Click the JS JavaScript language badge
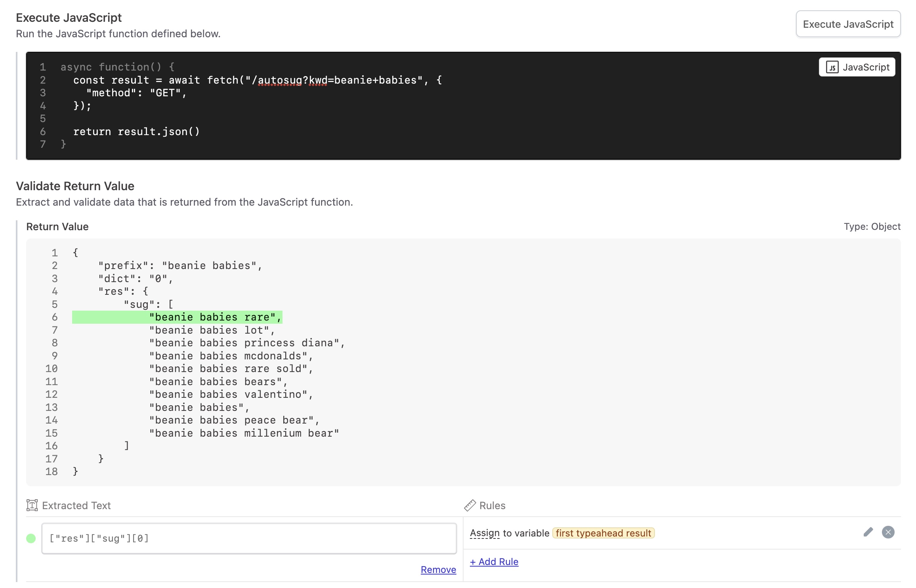The width and height of the screenshot is (916, 588). click(x=857, y=67)
